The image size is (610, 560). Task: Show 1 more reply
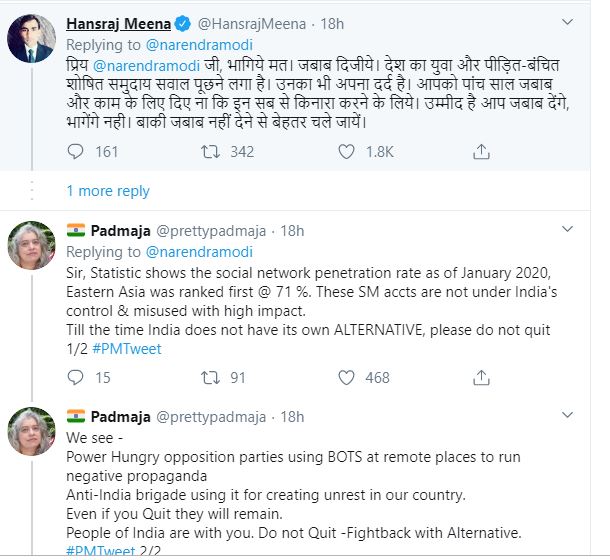coord(108,190)
